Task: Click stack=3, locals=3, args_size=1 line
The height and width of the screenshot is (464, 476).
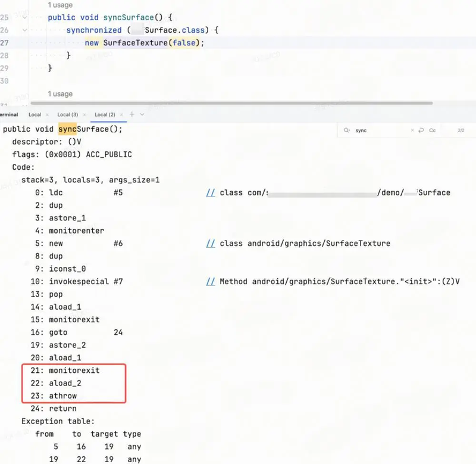Action: coord(90,180)
